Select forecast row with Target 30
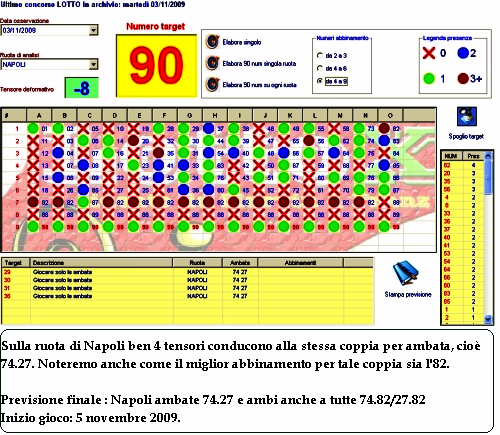 click(187, 280)
